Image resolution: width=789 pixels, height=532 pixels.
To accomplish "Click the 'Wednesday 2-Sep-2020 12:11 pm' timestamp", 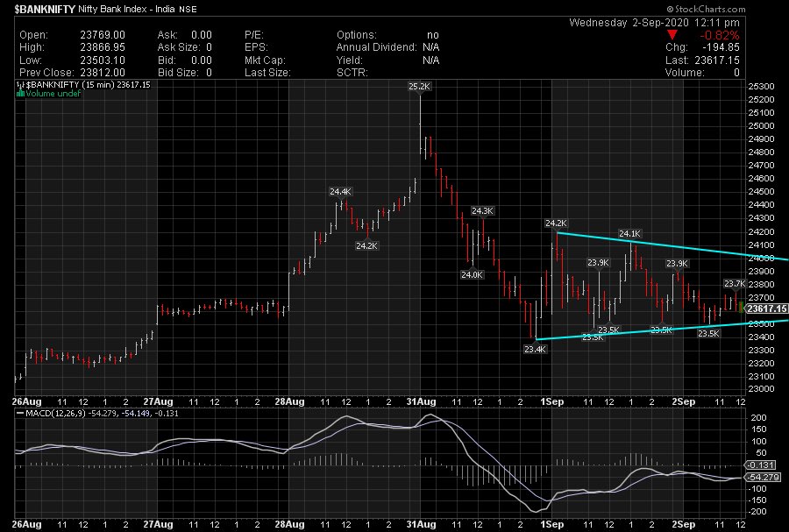I will (654, 23).
